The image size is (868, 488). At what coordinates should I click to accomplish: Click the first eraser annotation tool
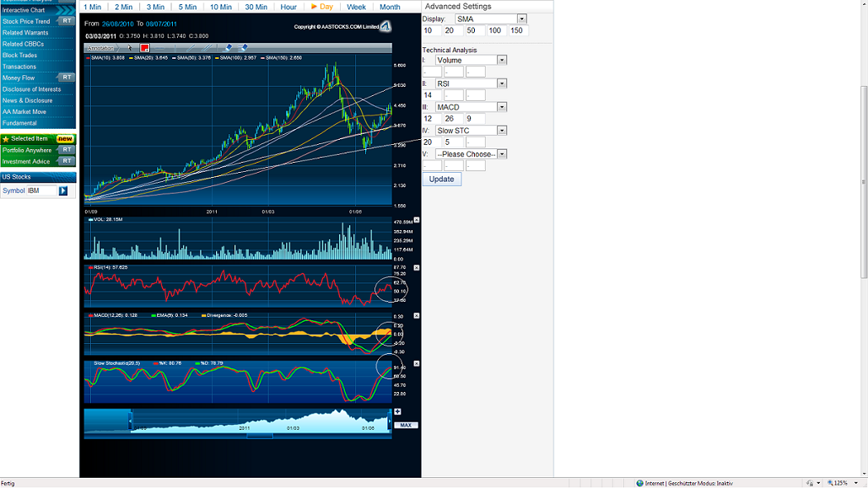[229, 48]
